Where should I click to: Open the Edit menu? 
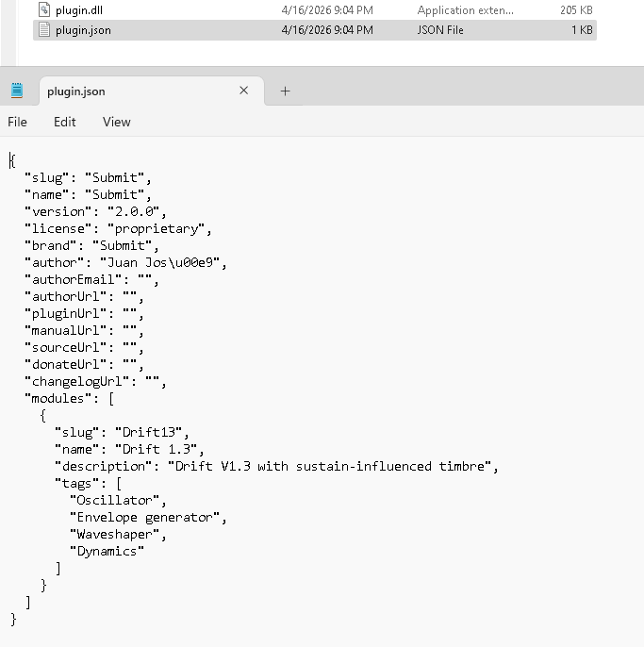65,122
